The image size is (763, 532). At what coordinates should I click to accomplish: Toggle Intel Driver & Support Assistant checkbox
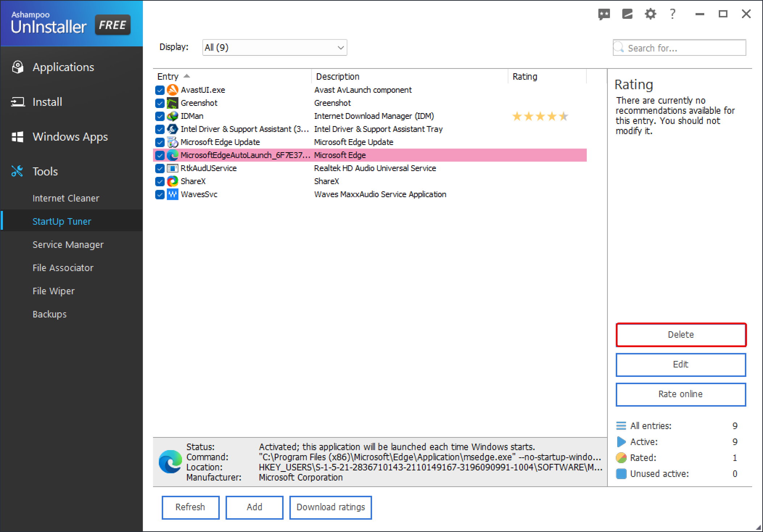tap(160, 129)
